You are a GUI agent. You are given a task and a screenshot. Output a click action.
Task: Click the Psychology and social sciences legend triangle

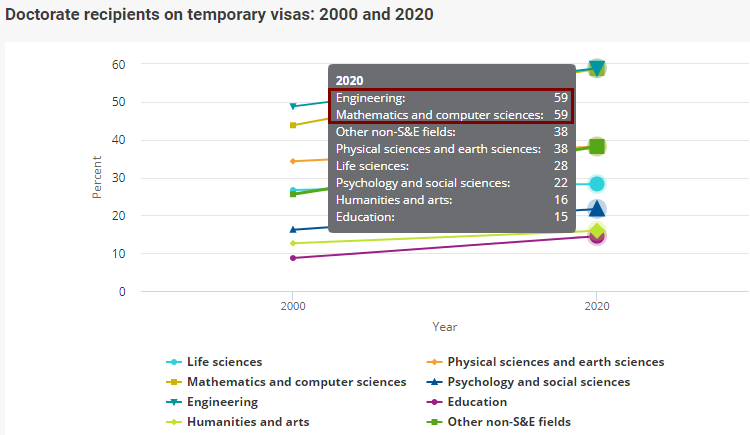434,382
